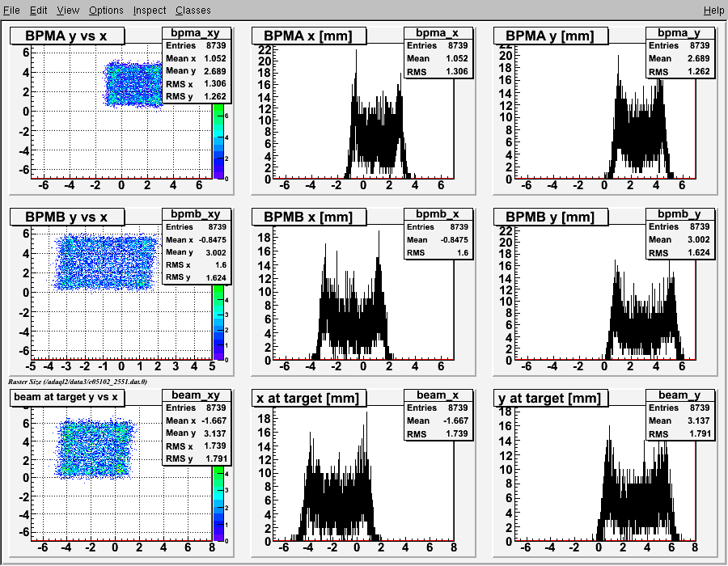Viewport: 728px width, 566px height.
Task: Click the y at target histogram bars
Action: 636,496
